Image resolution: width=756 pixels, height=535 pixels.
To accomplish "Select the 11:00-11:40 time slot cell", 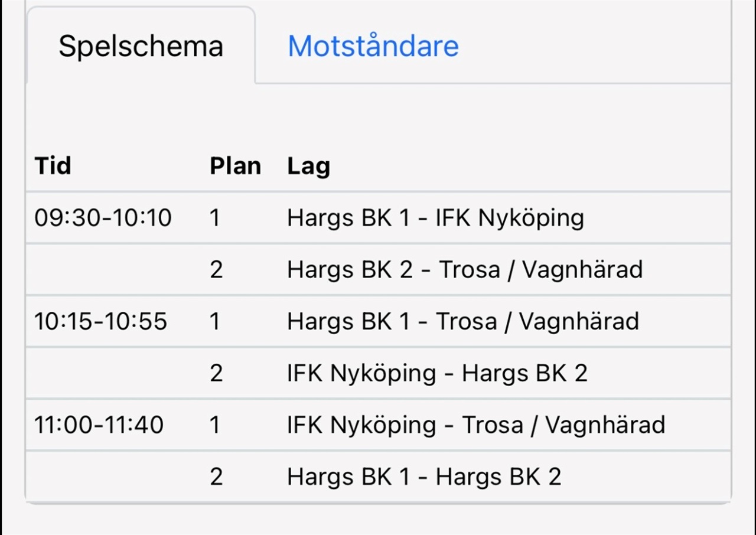I will pyautogui.click(x=99, y=425).
